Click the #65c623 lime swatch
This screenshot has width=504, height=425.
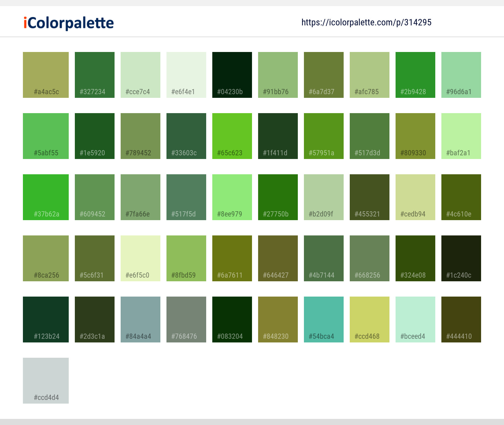(x=232, y=136)
